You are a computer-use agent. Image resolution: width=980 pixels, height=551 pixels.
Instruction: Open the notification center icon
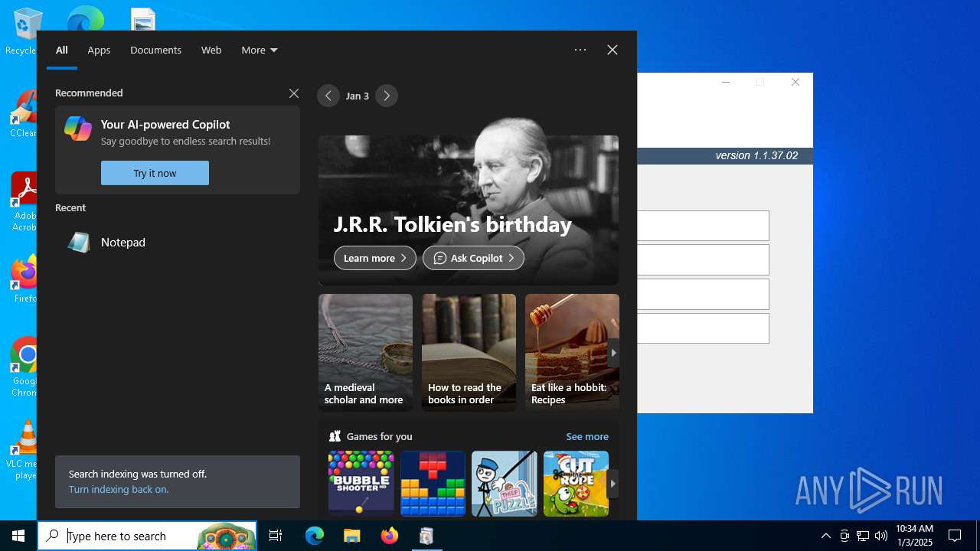[x=955, y=536]
